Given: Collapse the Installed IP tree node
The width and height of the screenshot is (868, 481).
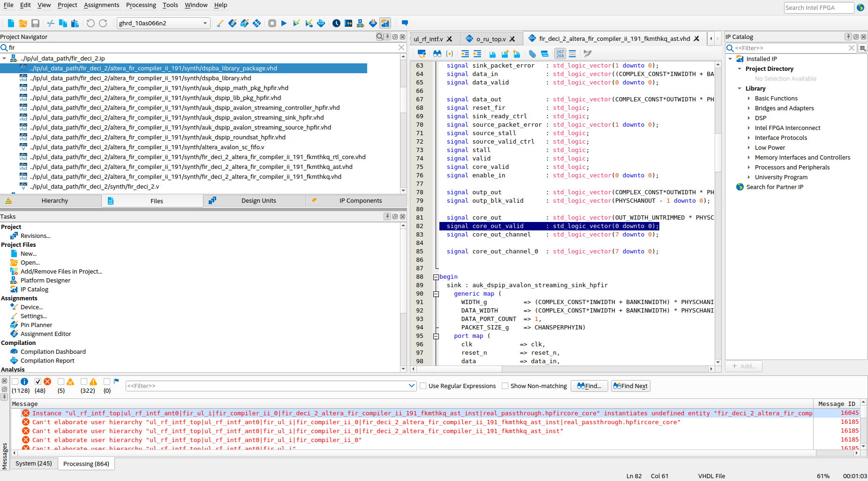Looking at the screenshot, I should 730,59.
